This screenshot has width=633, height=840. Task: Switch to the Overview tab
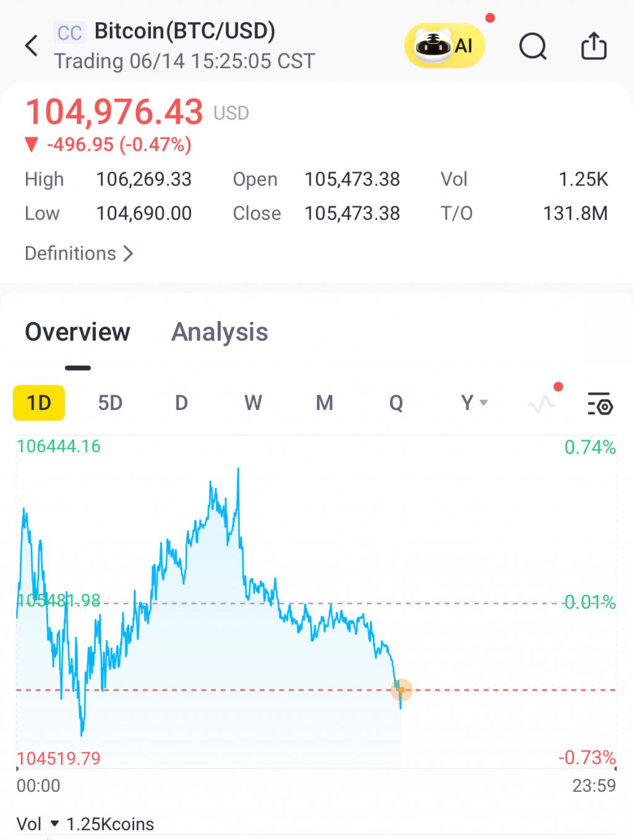[x=77, y=332]
